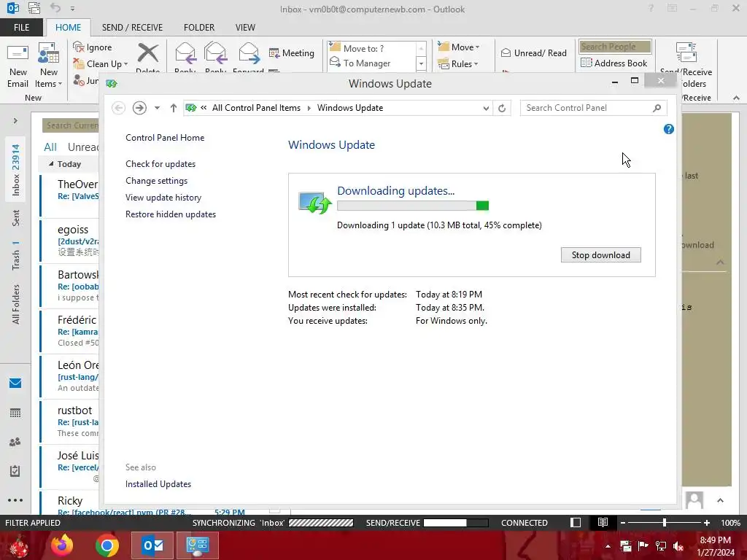Go up one level in Control Panel
The width and height of the screenshot is (747, 560).
click(174, 108)
